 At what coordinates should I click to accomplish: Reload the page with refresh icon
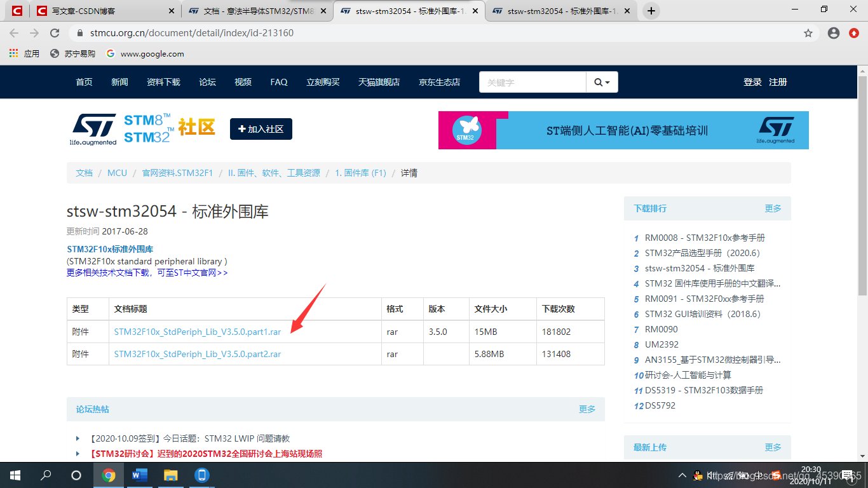[55, 33]
